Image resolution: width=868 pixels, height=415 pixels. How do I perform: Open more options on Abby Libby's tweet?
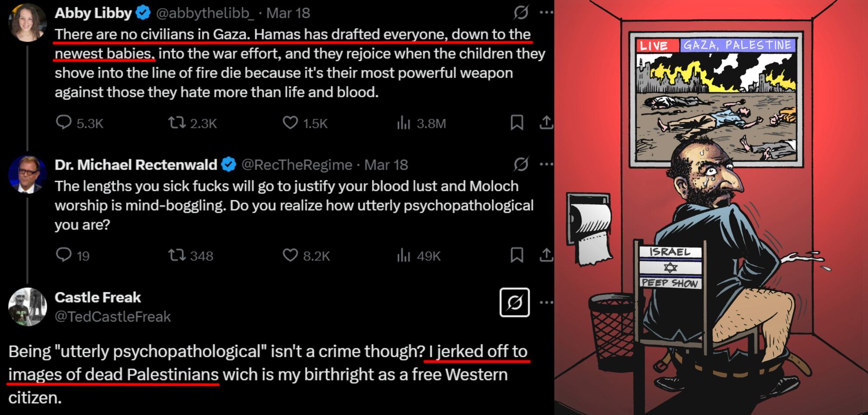546,12
